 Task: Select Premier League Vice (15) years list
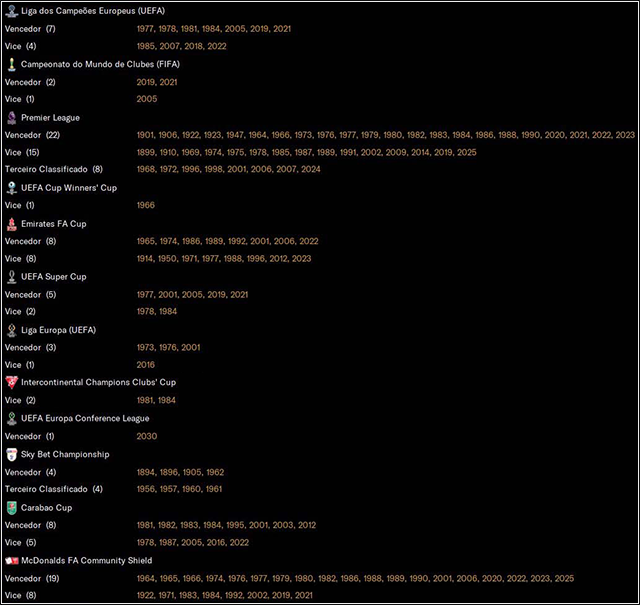pyautogui.click(x=307, y=152)
